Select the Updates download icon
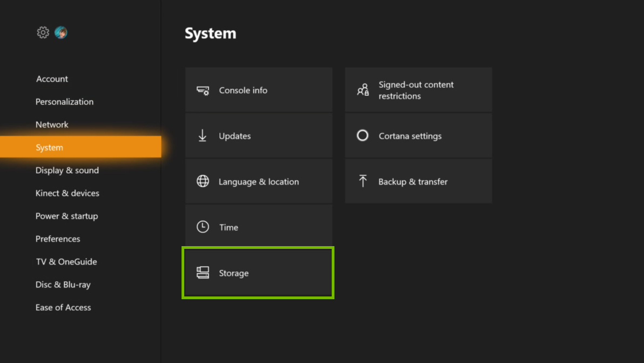 202,136
